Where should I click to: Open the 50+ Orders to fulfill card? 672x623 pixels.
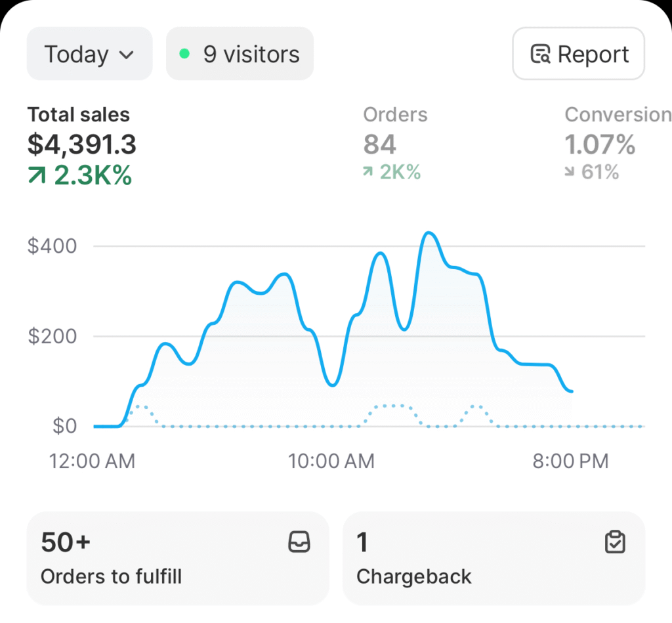[177, 558]
